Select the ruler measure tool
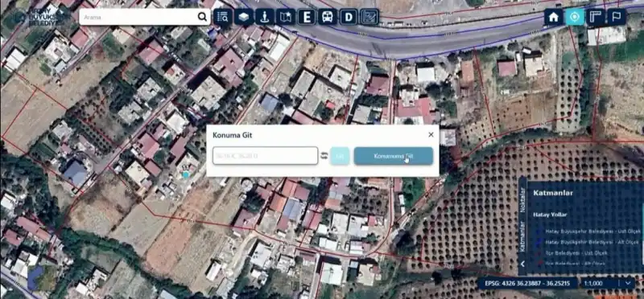The width and height of the screenshot is (644, 299). [596, 17]
